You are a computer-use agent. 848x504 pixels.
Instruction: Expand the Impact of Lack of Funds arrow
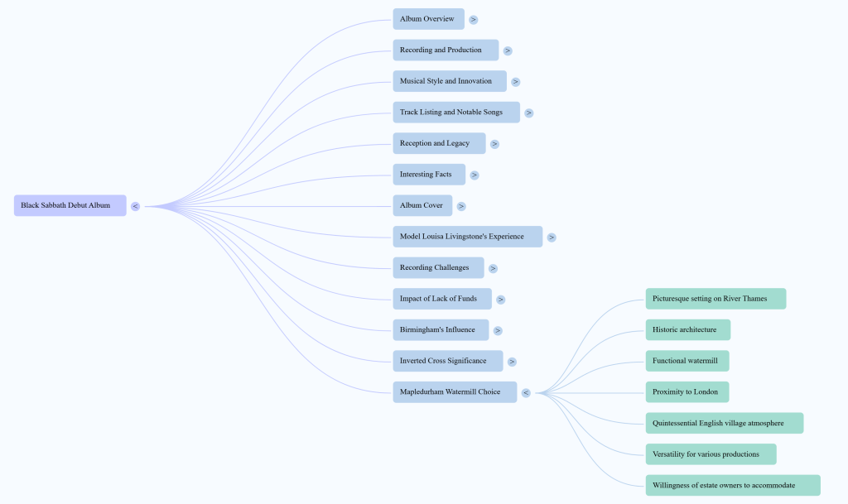pyautogui.click(x=500, y=300)
